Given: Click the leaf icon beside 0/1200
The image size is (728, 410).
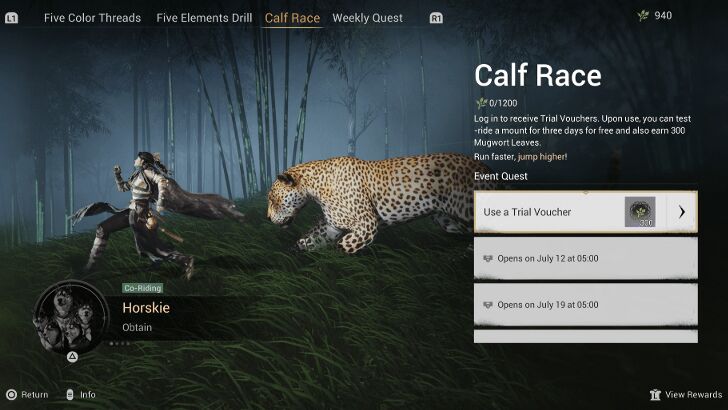Looking at the screenshot, I should (481, 103).
